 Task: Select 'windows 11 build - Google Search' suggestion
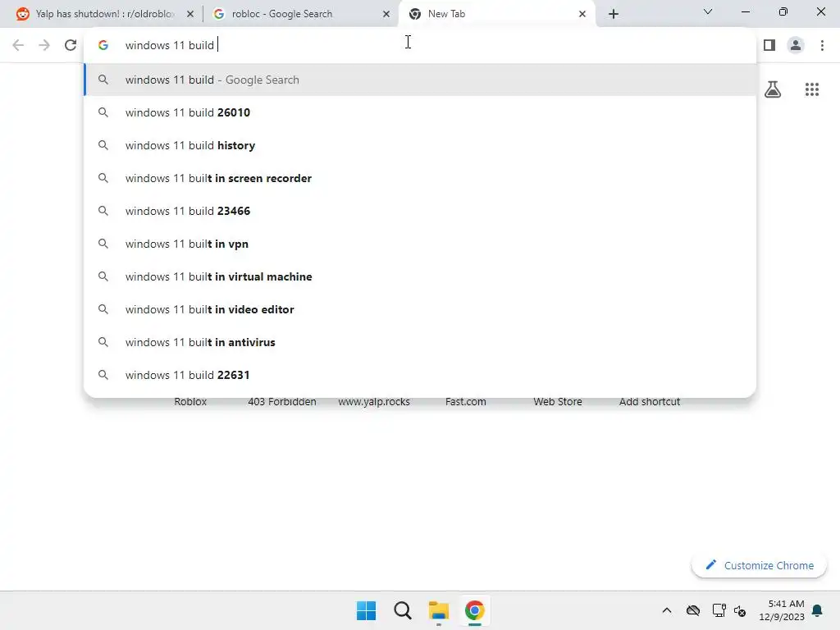click(420, 80)
